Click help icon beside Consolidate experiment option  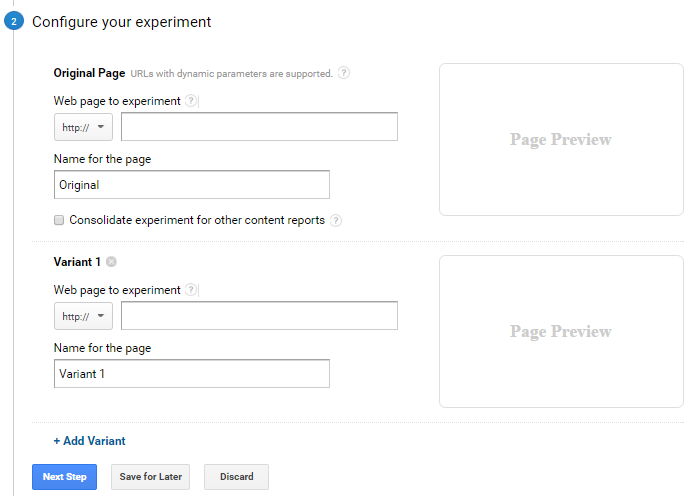[336, 221]
